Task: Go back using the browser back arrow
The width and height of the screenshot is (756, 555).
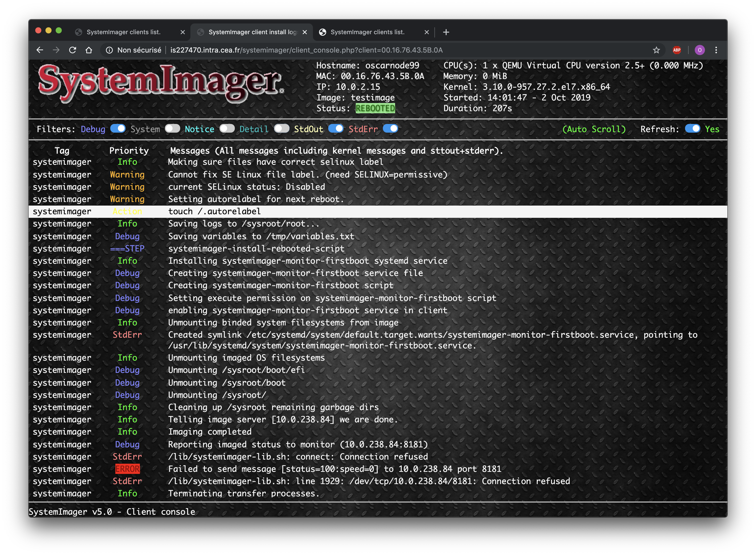Action: click(x=40, y=50)
